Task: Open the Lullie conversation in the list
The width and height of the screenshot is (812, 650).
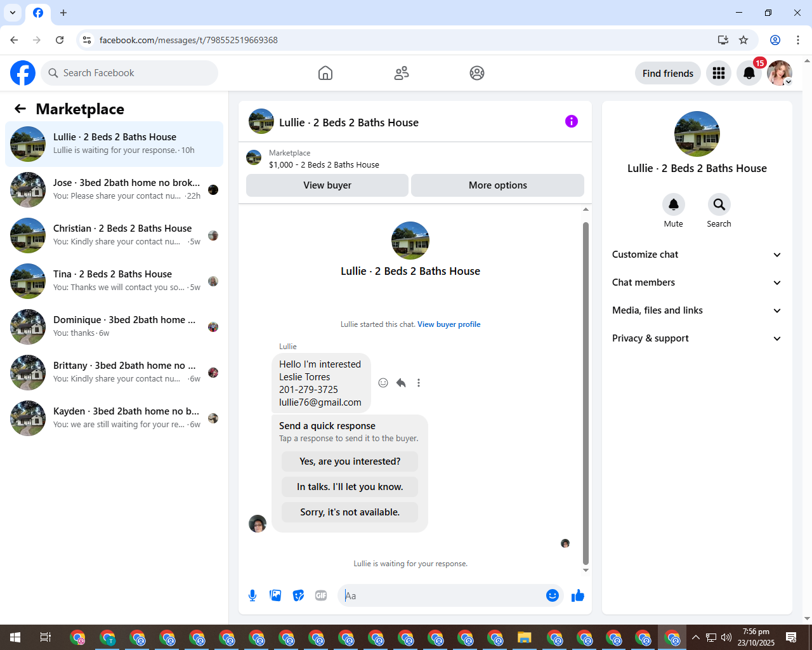Action: (114, 144)
